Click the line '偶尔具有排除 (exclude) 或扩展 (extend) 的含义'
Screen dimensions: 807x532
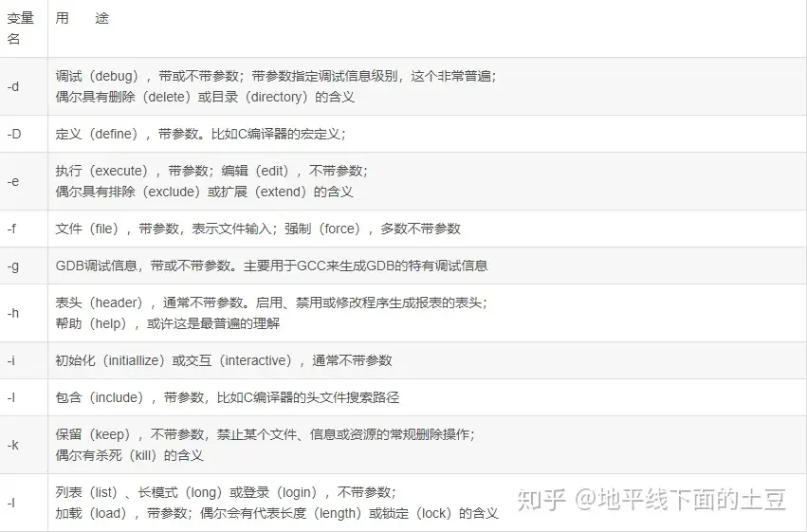pos(204,192)
